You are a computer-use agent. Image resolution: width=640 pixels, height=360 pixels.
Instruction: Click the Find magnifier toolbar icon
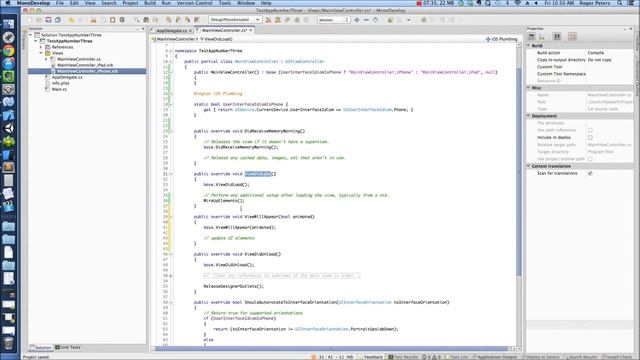136,20
